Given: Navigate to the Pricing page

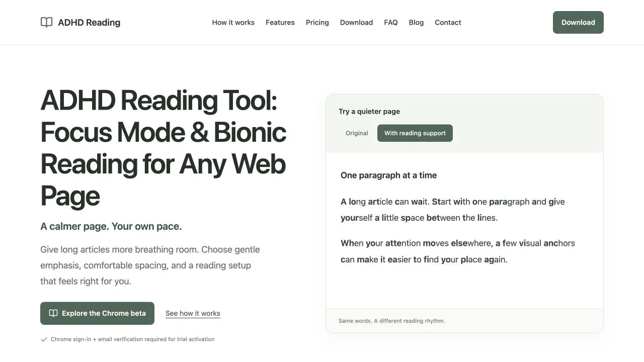Looking at the screenshot, I should click(x=317, y=23).
